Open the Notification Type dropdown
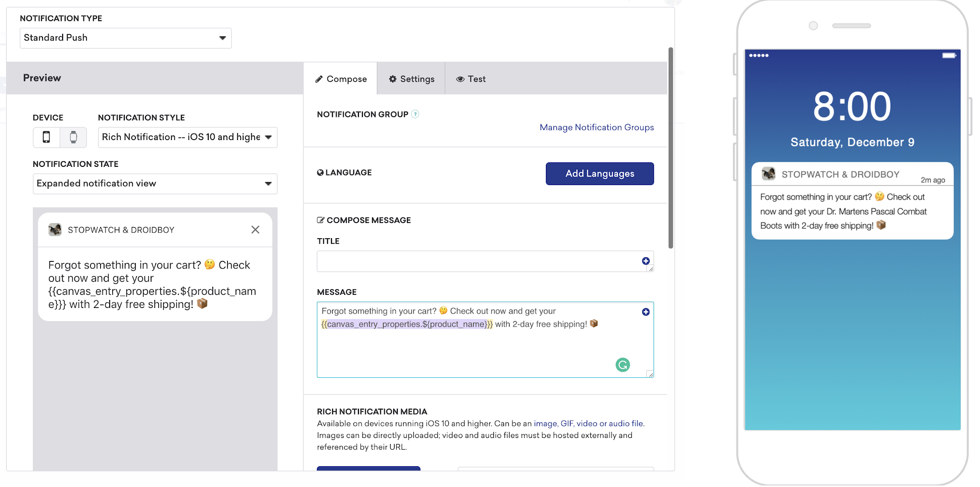 (x=126, y=38)
